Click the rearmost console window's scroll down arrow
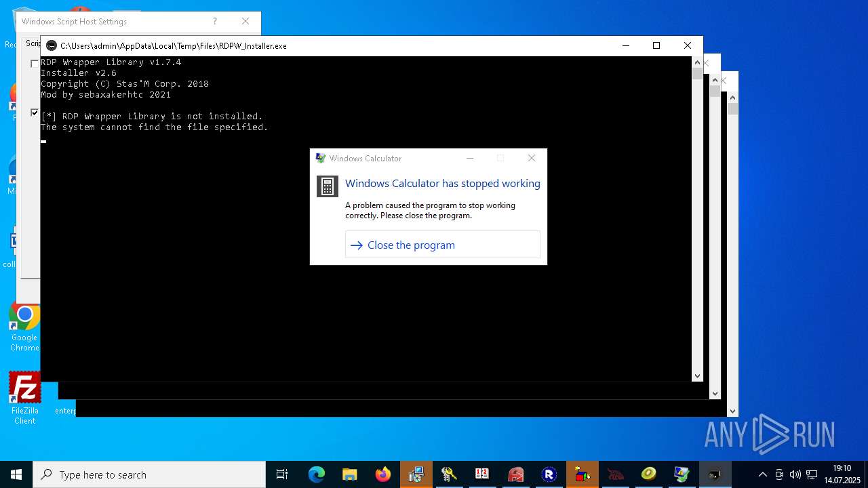Screen dimensions: 868x488 tap(732, 411)
